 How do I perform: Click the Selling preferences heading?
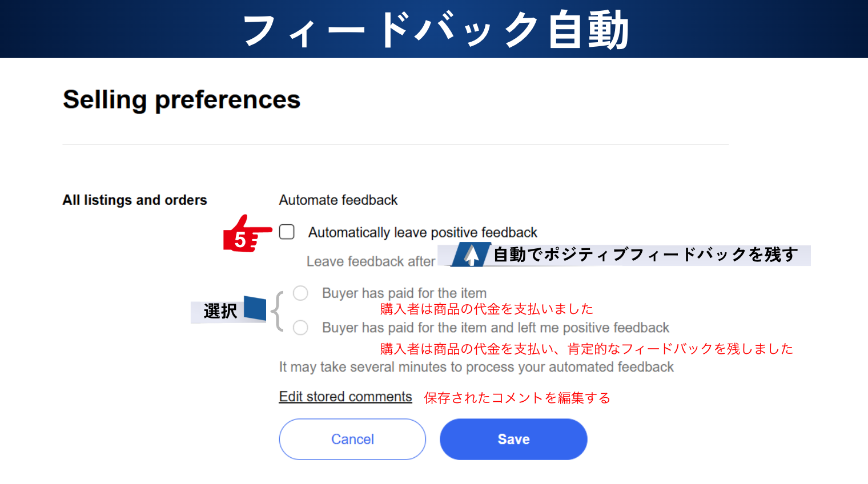coord(182,100)
